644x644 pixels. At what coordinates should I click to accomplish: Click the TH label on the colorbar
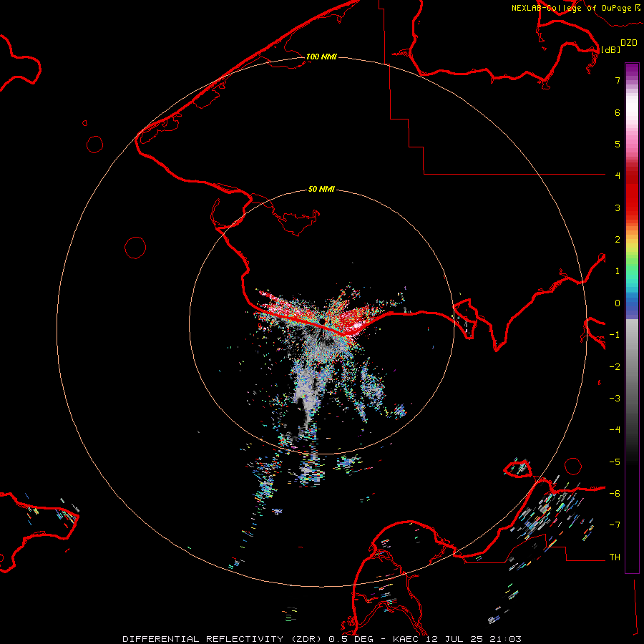click(615, 557)
